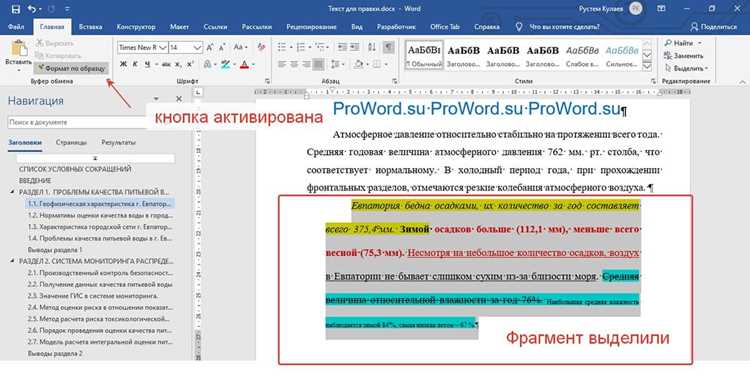Toggle underline Ч formatting
The width and height of the screenshot is (750, 376).
[x=147, y=64]
